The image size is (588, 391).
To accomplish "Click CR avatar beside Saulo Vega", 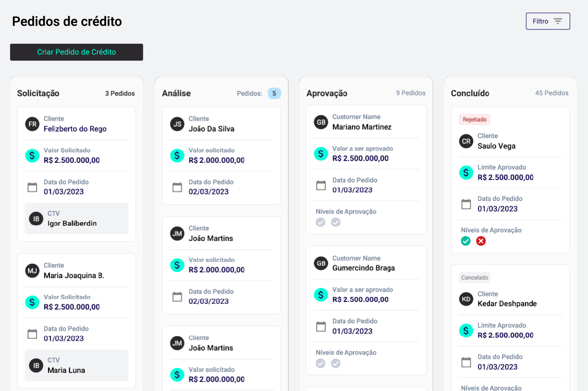I will click(x=466, y=141).
